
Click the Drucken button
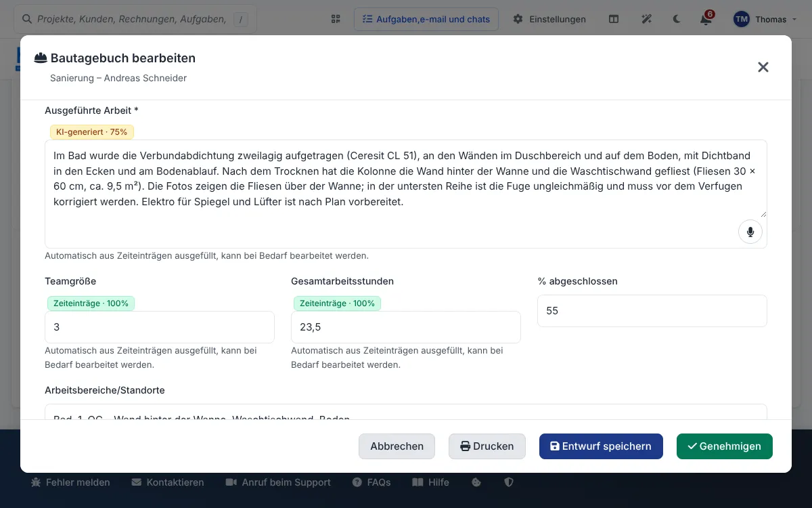[x=487, y=446]
